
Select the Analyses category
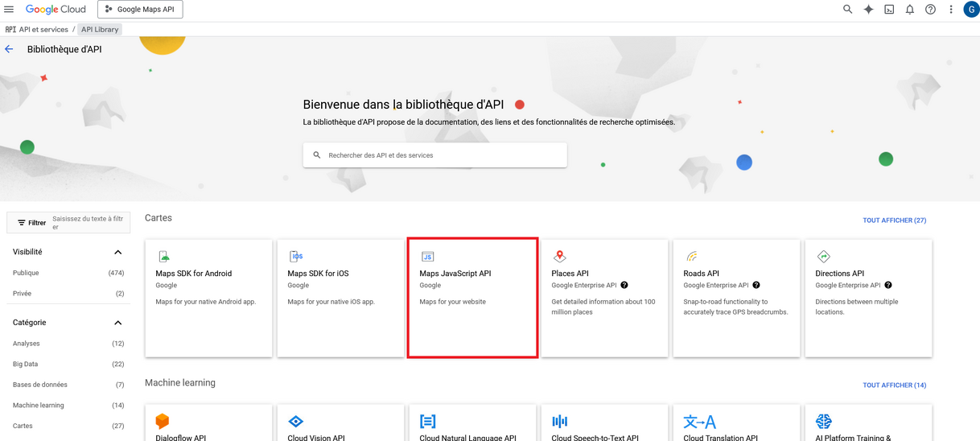[27, 344]
